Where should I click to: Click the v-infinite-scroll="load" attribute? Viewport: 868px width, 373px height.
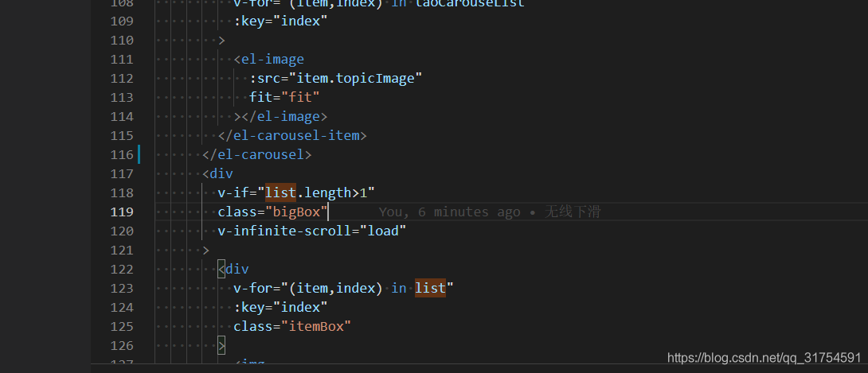tap(311, 231)
